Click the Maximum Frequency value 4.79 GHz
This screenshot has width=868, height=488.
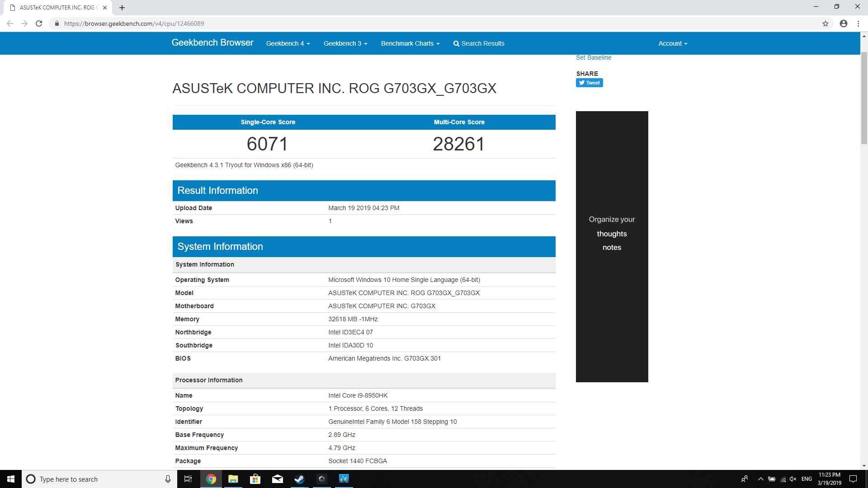click(342, 448)
